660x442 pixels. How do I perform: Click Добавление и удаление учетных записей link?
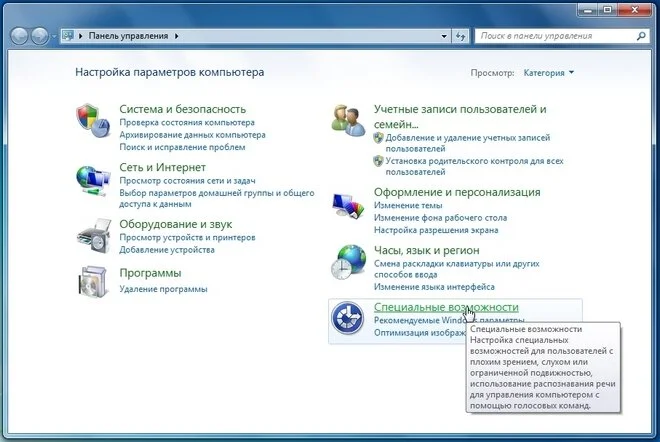tap(468, 143)
